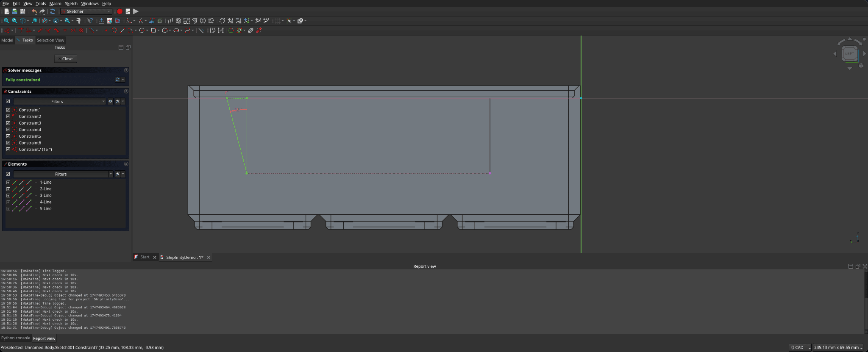Collapse the Elements section
The image size is (868, 352).
(126, 164)
